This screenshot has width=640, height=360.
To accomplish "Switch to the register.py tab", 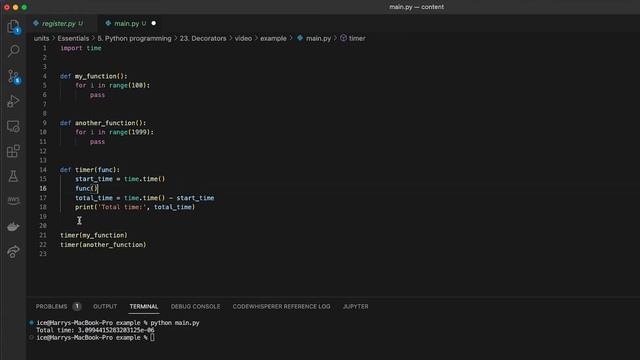I will tap(58, 24).
